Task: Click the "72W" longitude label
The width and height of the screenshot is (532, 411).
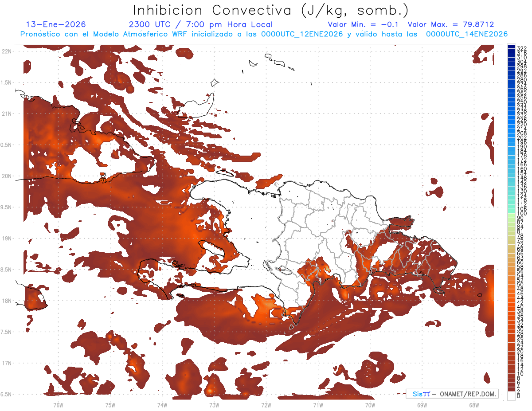Action: [x=266, y=405]
